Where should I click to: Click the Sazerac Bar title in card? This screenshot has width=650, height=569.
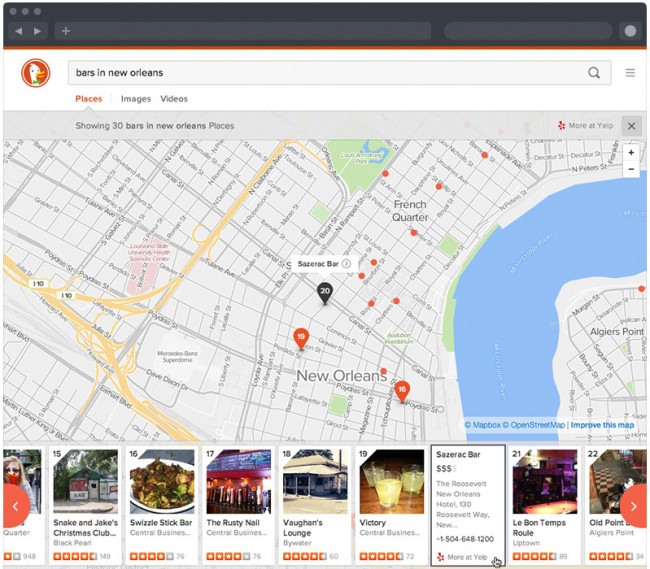458,454
